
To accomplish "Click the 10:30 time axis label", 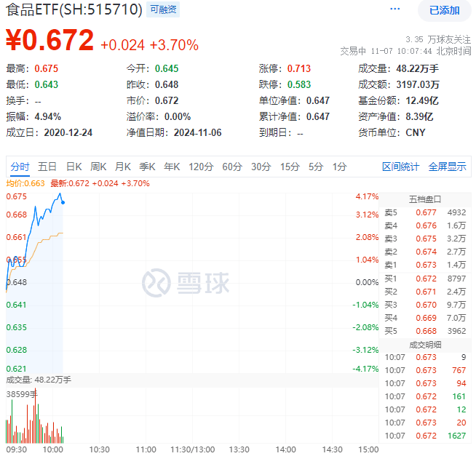I will (x=99, y=449).
